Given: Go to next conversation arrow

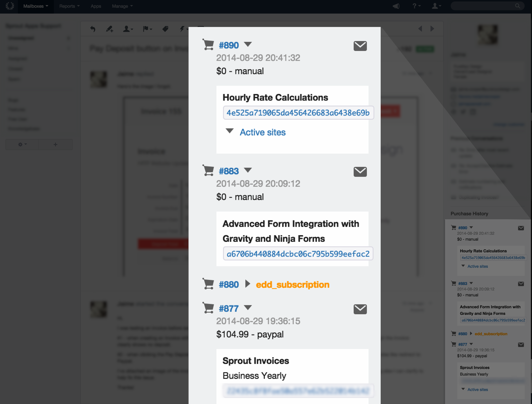Looking at the screenshot, I should 432,29.
